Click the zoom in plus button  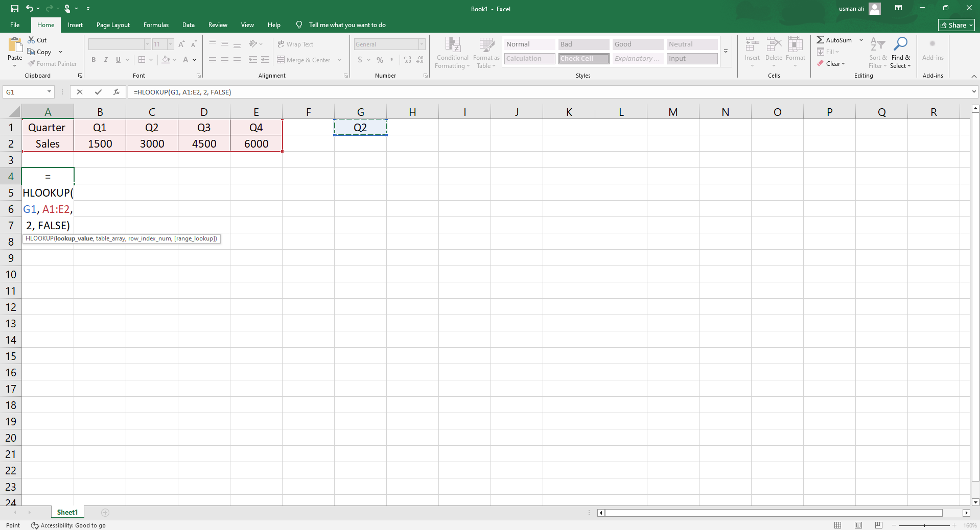(954, 525)
